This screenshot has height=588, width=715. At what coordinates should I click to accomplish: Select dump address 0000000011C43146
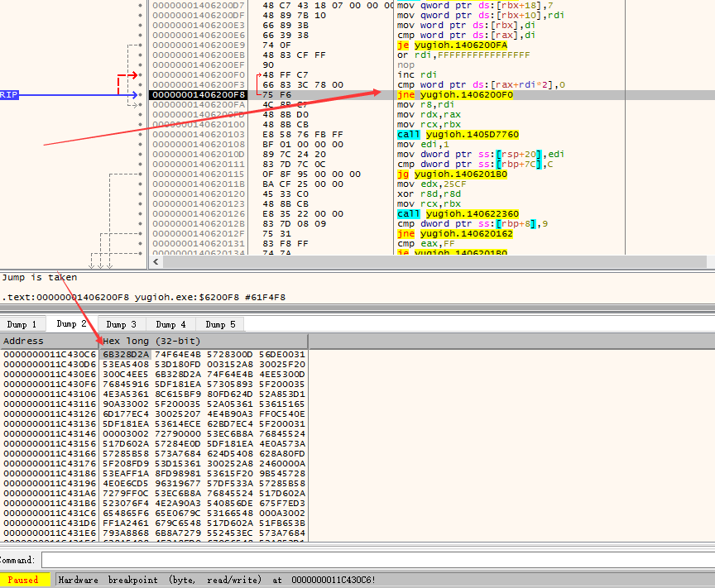(x=50, y=433)
